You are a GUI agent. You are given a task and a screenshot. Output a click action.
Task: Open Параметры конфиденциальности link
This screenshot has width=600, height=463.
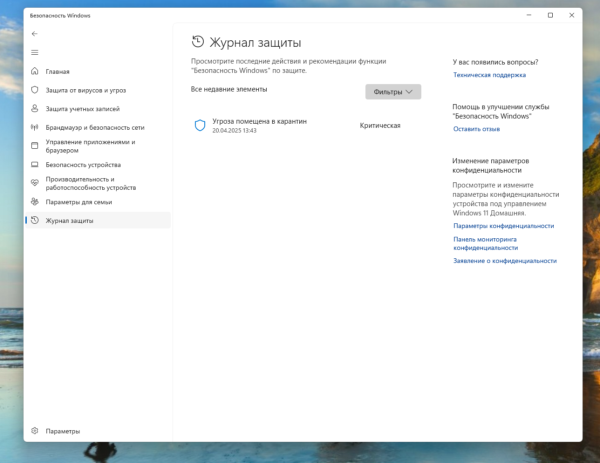504,226
